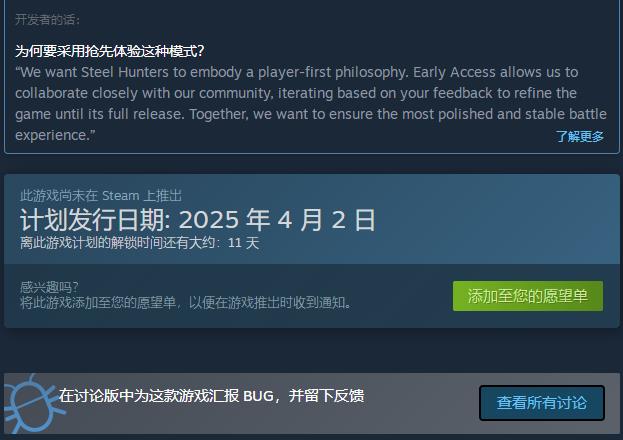This screenshot has width=623, height=440.
Task: Click the 离此游戏计划的解锁时间 line
Action: click(139, 242)
